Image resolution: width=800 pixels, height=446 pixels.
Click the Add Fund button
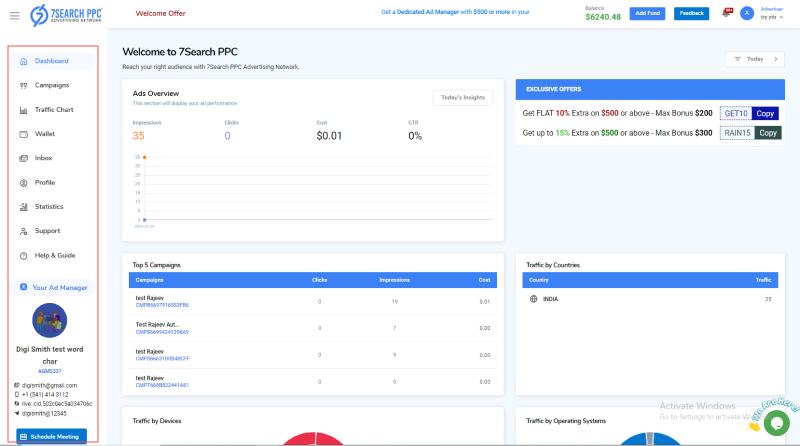(x=647, y=13)
